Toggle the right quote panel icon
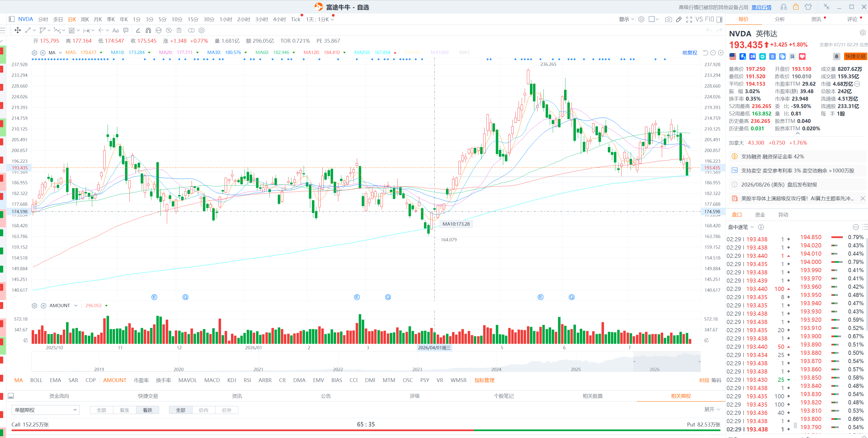 tap(719, 19)
